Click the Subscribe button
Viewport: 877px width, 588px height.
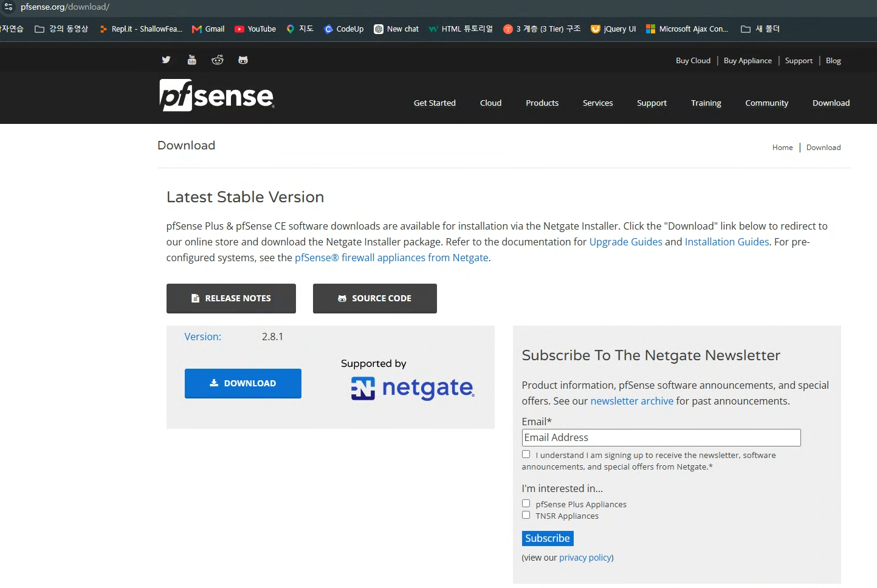[x=548, y=538]
